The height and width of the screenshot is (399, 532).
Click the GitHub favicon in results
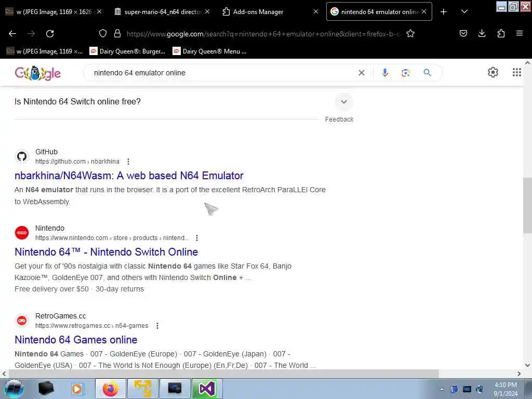22,156
